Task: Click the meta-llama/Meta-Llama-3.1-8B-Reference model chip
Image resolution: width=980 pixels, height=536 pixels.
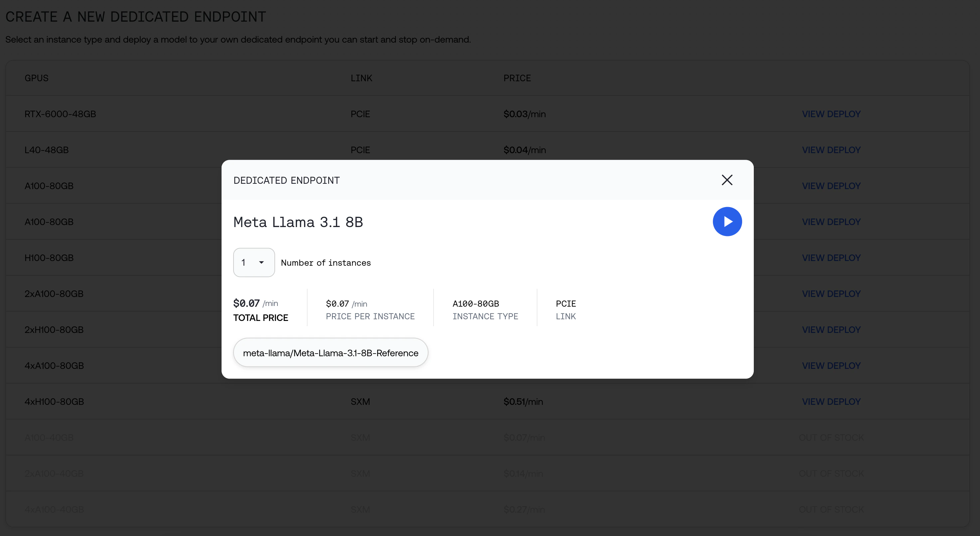Action: click(330, 353)
